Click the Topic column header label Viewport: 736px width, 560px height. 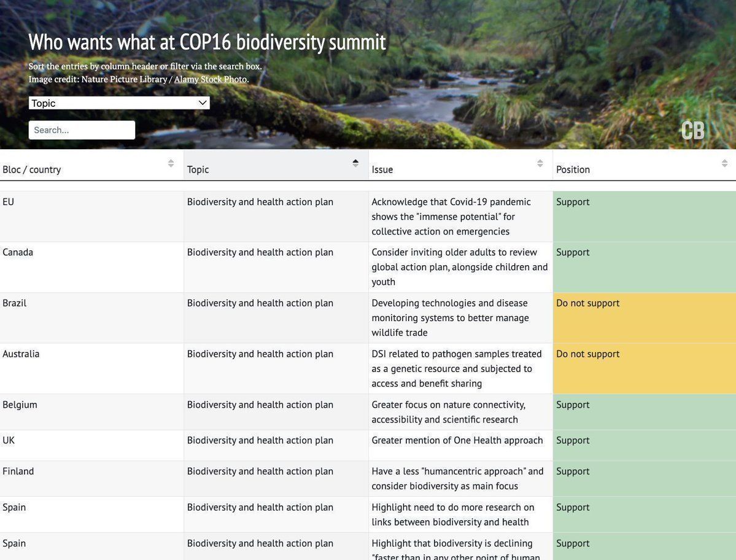[198, 169]
